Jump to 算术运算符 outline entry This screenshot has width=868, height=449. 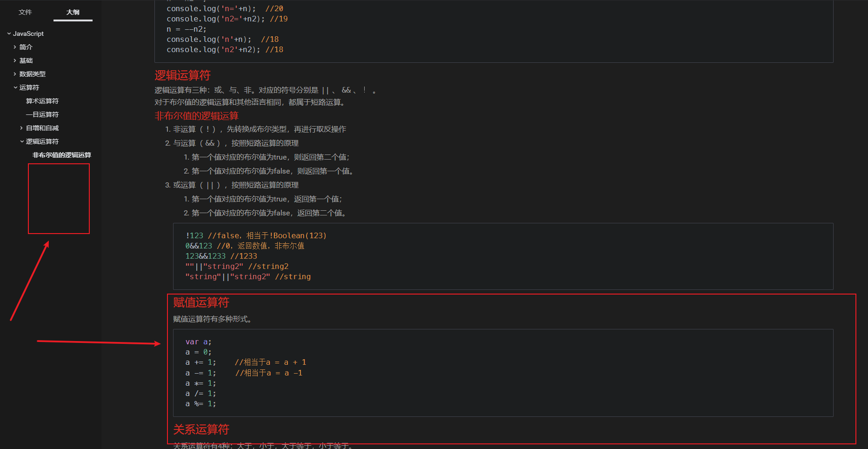[42, 101]
